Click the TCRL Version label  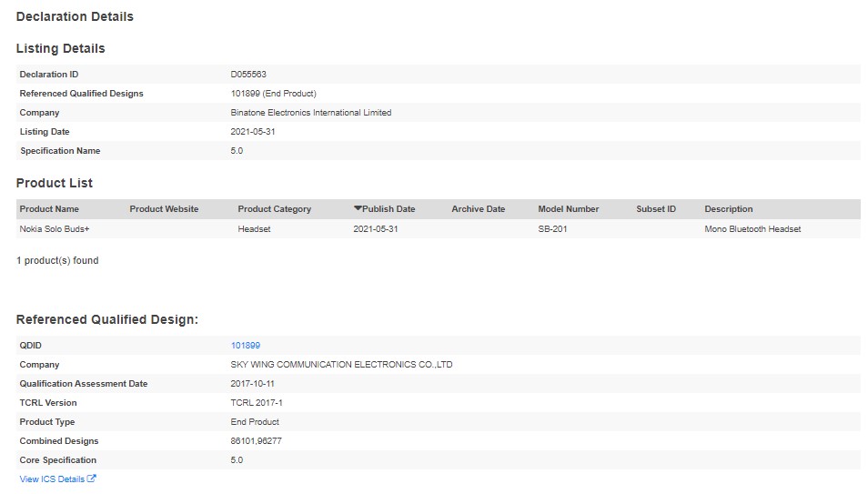click(48, 403)
